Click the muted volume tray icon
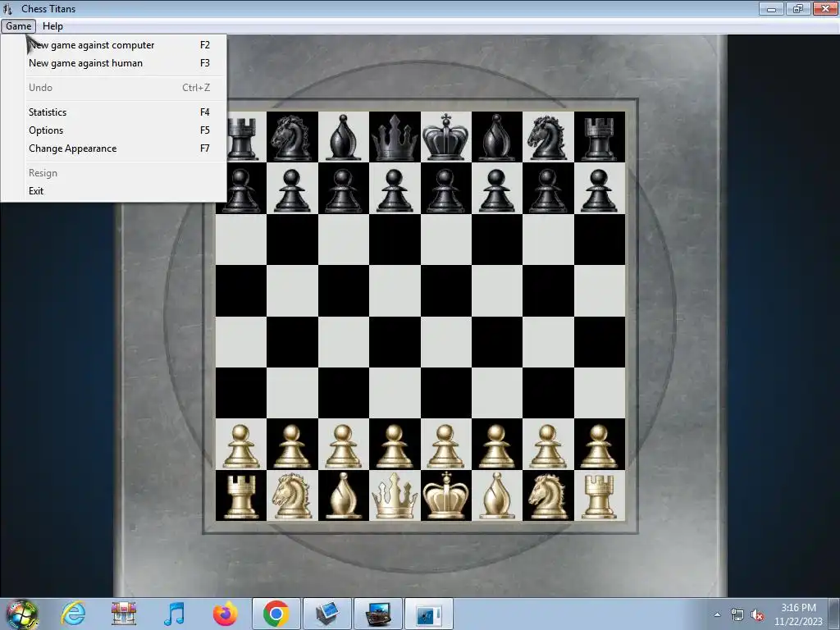The width and height of the screenshot is (840, 630). (757, 615)
